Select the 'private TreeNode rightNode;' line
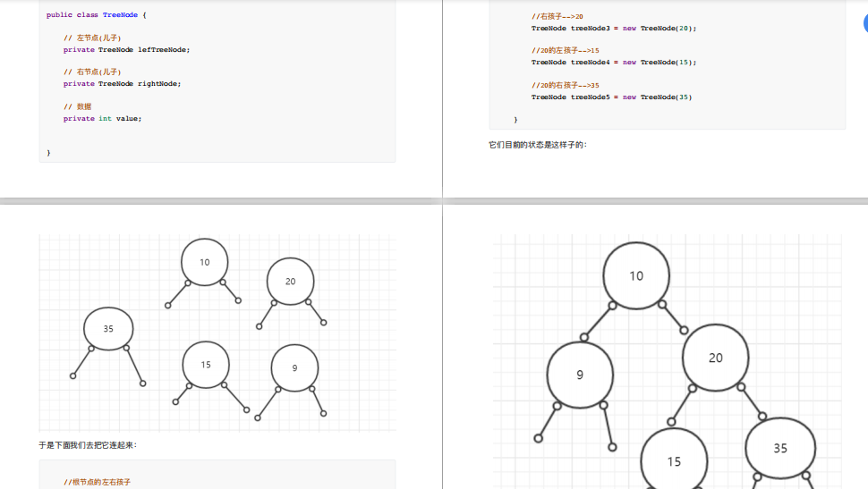868x489 pixels. click(122, 83)
